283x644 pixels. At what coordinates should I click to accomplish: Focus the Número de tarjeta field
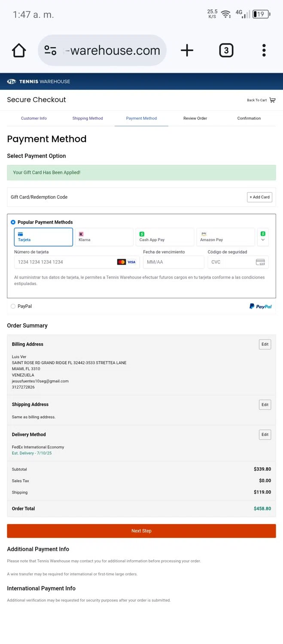tap(77, 262)
